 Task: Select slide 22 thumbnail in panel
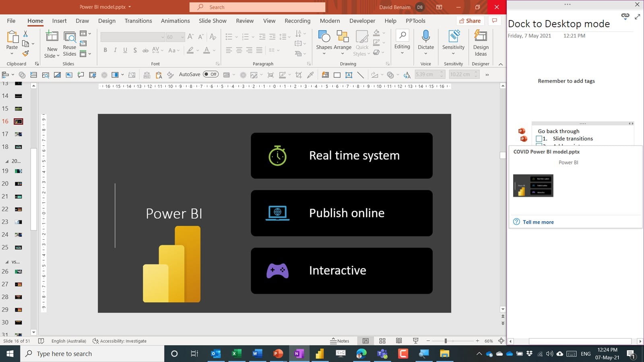coord(18,209)
